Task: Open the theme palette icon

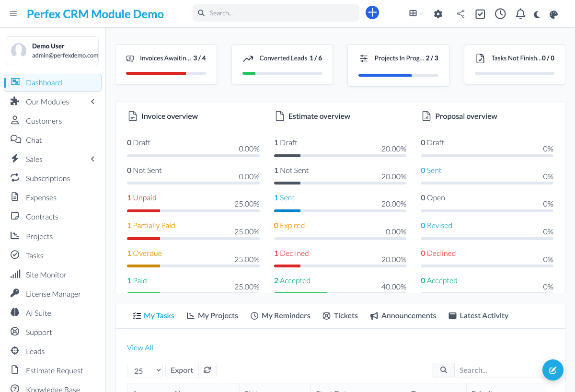Action: pyautogui.click(x=553, y=14)
